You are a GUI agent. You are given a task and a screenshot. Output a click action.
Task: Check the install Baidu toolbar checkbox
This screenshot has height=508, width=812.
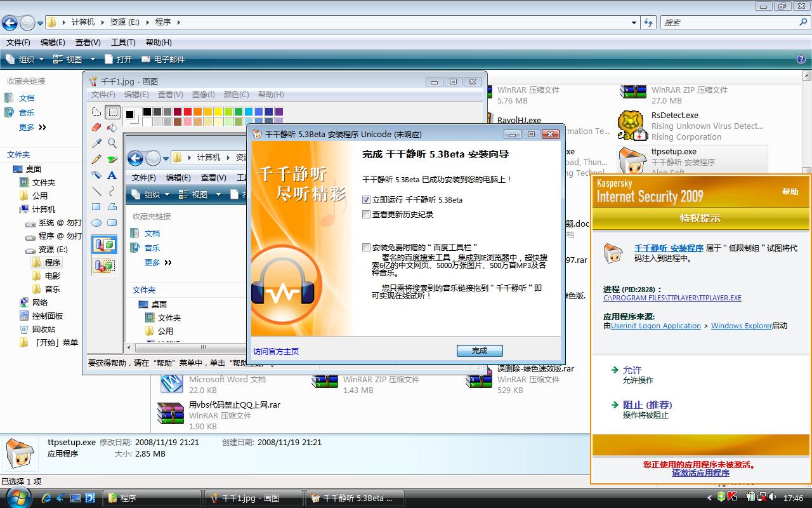(366, 247)
